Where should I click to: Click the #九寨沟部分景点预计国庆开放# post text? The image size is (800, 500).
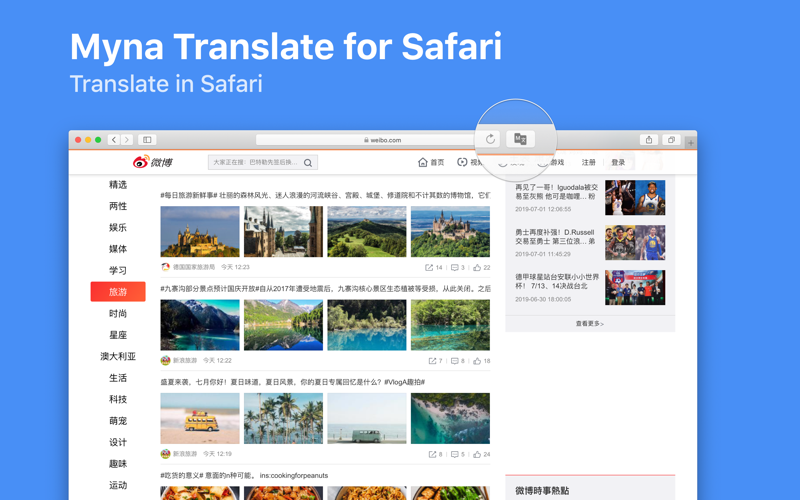click(325, 288)
